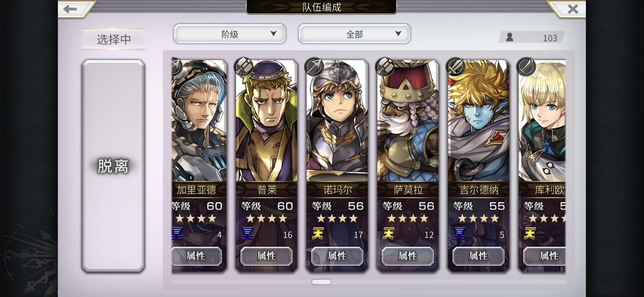Viewport: 644px width, 297px height.
Task: Open the 全部 filter dropdown
Action: coord(354,34)
